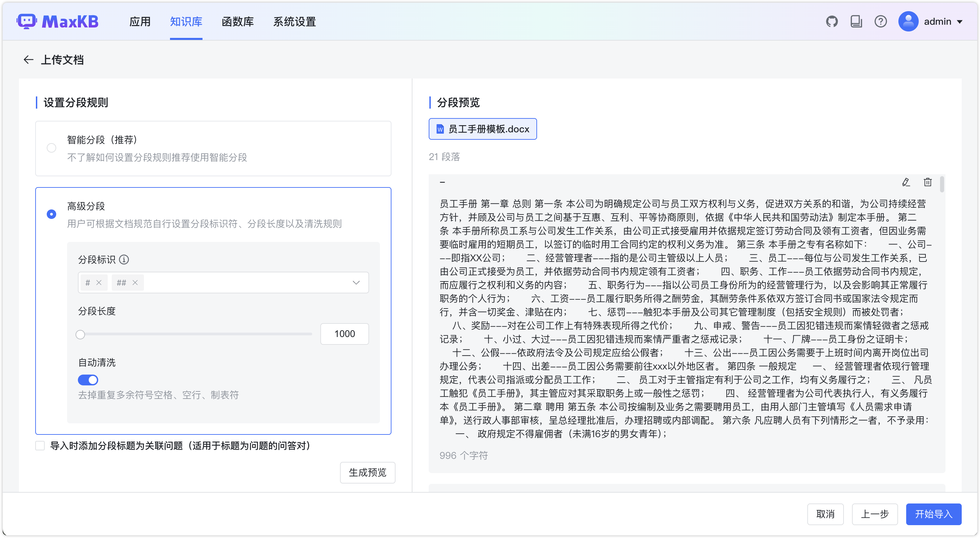The image size is (980, 538).
Task: Click the help question mark icon
Action: pos(880,22)
